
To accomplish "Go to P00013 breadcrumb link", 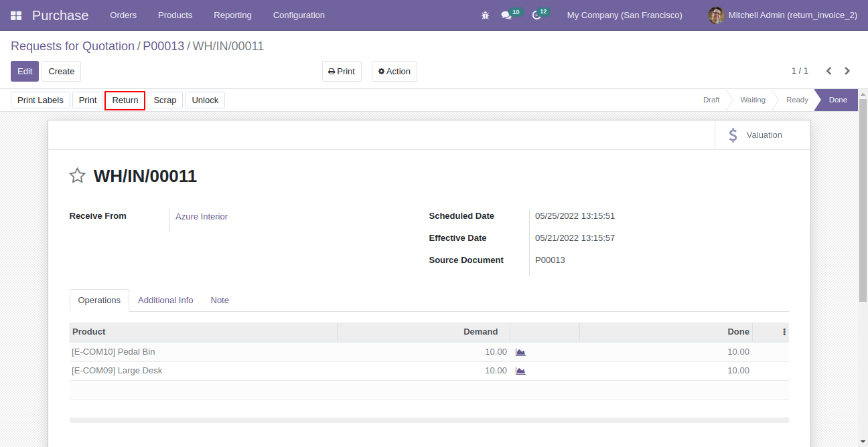I will [x=163, y=46].
